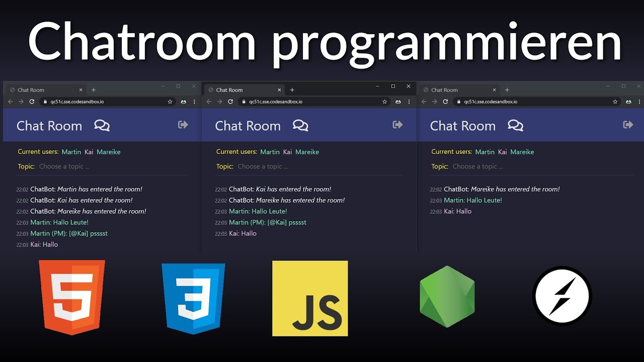
Task: Click chat bubbles icon in middle window
Action: [301, 125]
